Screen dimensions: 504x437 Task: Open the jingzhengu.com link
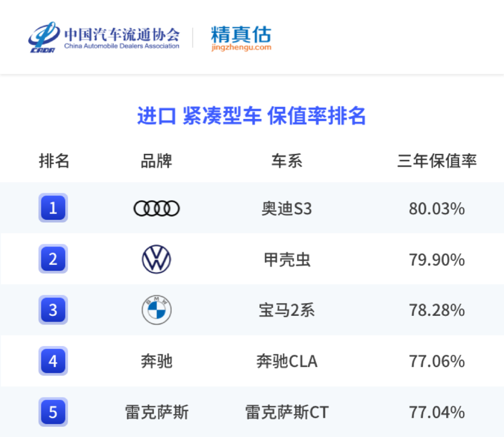click(241, 48)
